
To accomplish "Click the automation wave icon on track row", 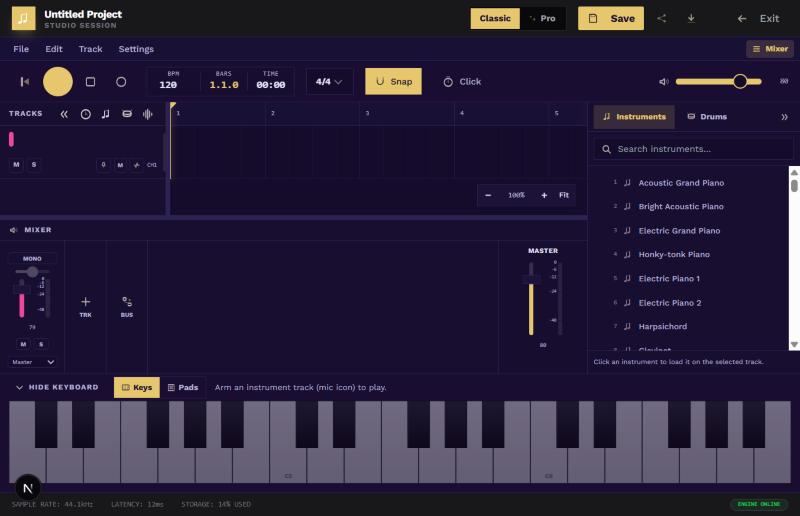I will 136,165.
